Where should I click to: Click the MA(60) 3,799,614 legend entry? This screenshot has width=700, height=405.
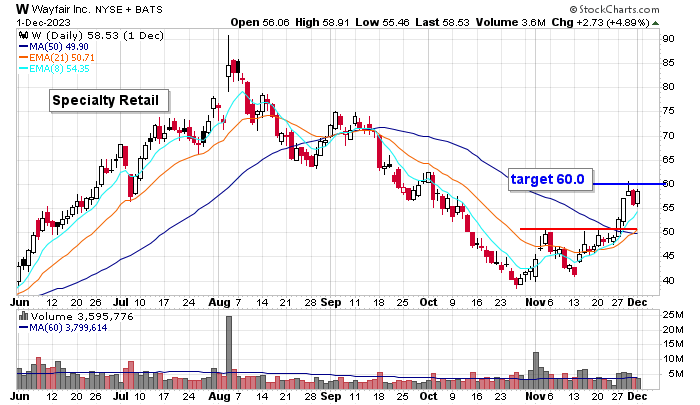63,328
